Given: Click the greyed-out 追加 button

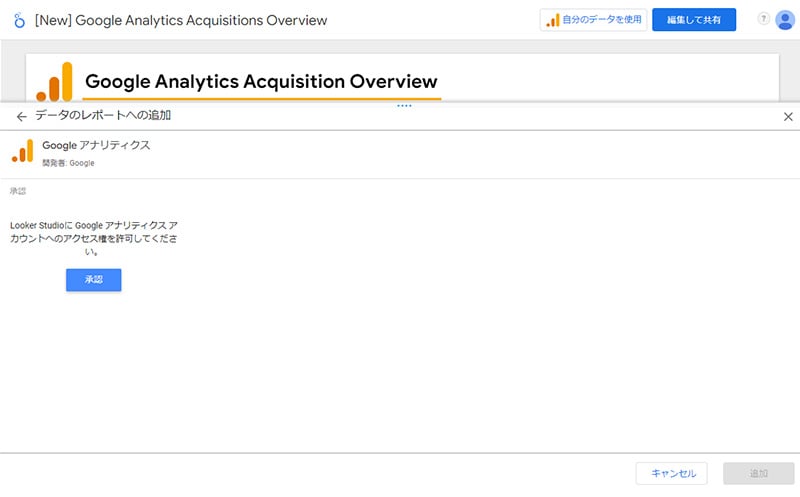Looking at the screenshot, I should tap(758, 474).
